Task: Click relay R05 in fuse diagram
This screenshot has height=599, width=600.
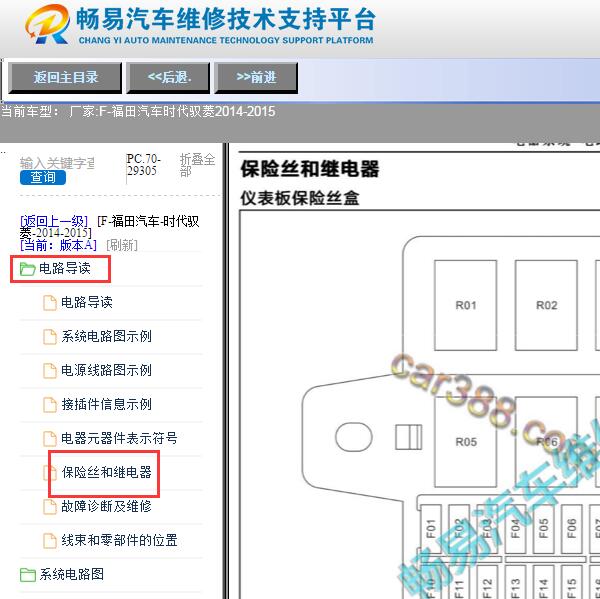Action: [466, 442]
